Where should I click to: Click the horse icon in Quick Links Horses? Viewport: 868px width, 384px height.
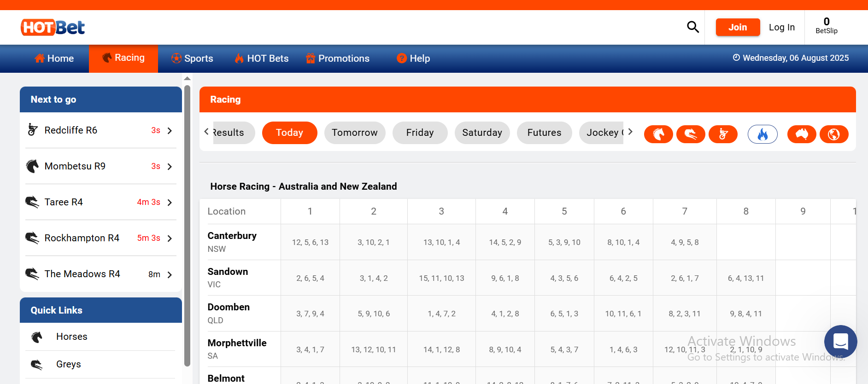pyautogui.click(x=37, y=337)
